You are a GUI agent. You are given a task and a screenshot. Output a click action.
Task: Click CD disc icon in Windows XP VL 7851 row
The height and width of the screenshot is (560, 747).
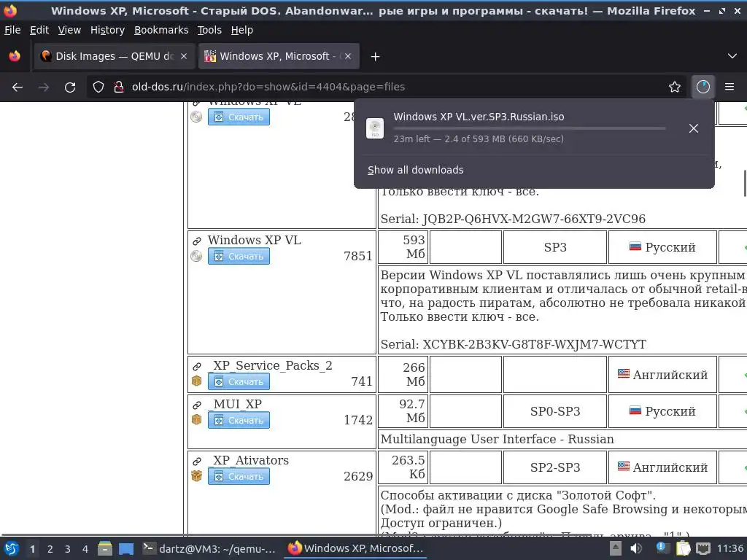click(196, 256)
